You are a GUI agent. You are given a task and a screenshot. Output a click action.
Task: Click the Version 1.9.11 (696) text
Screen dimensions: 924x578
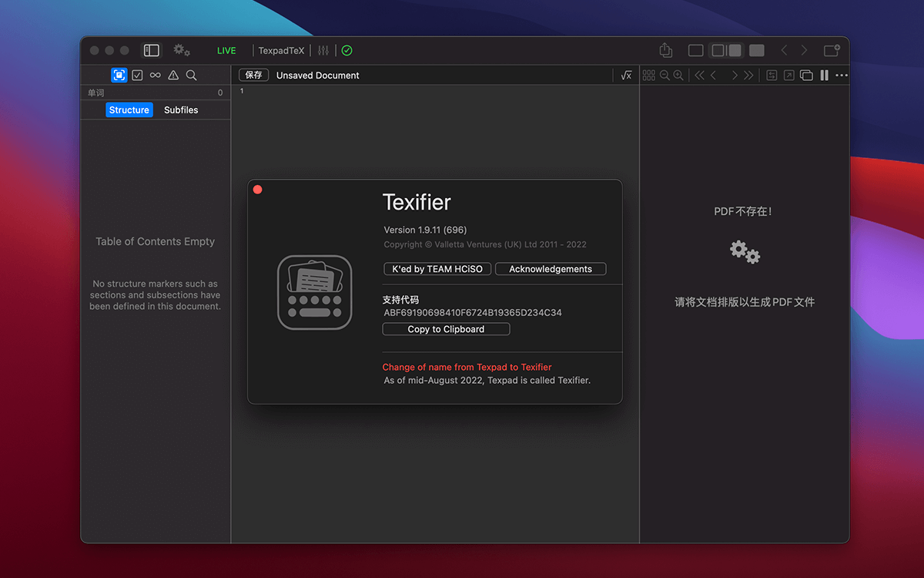(425, 230)
